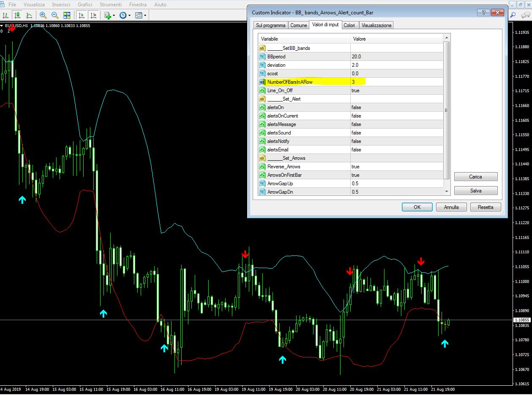Open the Finestra menu

(138, 5)
